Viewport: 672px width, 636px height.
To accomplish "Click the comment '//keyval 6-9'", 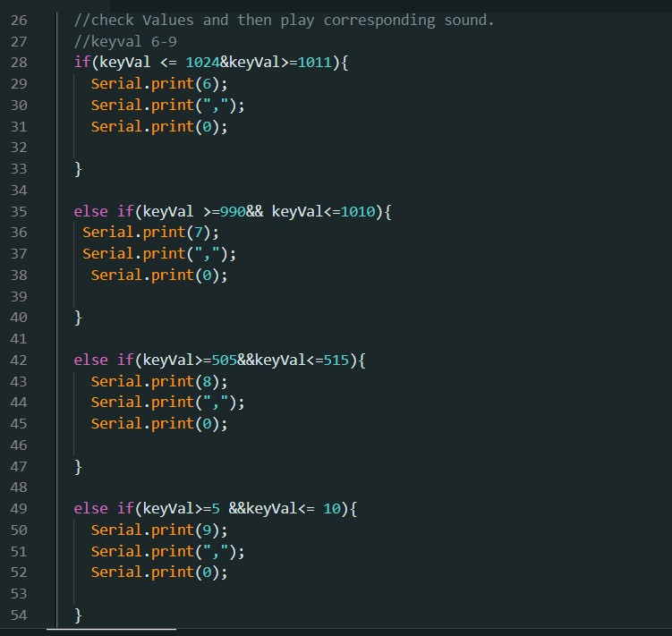I will pyautogui.click(x=125, y=41).
